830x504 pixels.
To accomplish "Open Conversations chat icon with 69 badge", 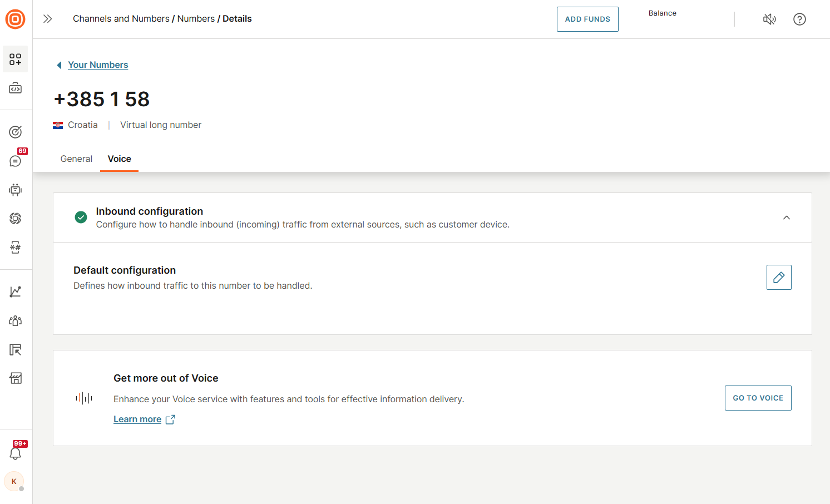I will (16, 161).
